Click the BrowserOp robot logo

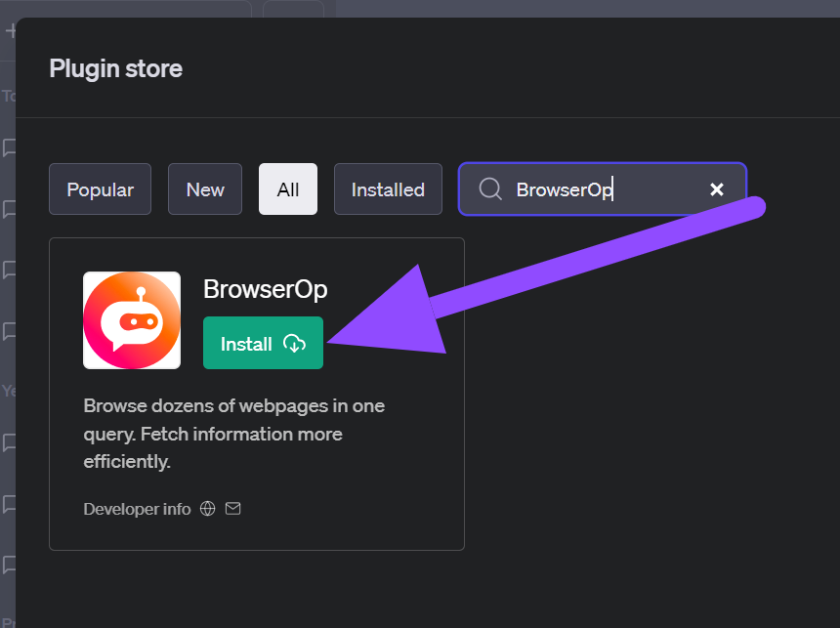click(x=132, y=320)
